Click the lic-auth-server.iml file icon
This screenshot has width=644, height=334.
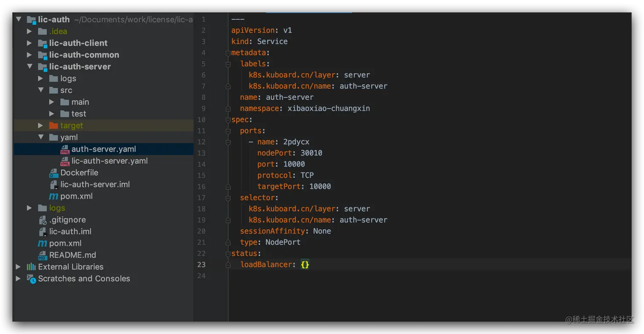click(x=54, y=185)
